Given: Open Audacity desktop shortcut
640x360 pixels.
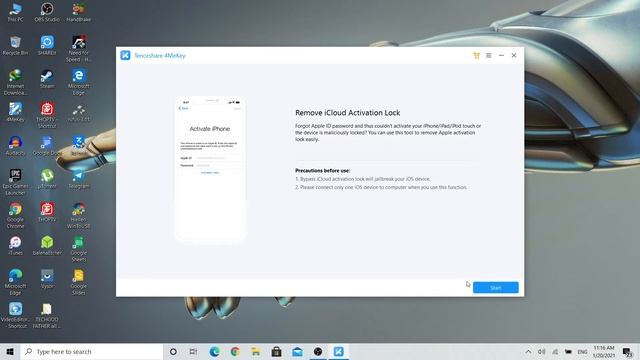Looking at the screenshot, I should [x=16, y=146].
